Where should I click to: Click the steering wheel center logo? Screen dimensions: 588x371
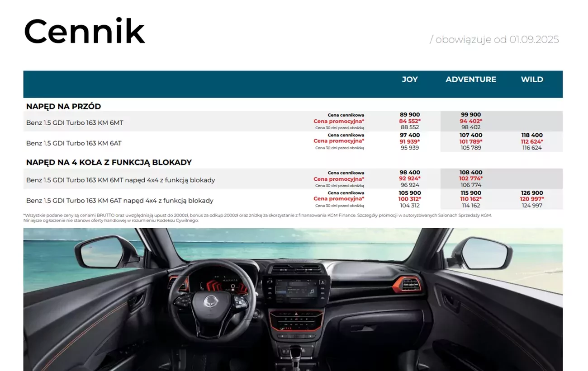pyautogui.click(x=212, y=301)
